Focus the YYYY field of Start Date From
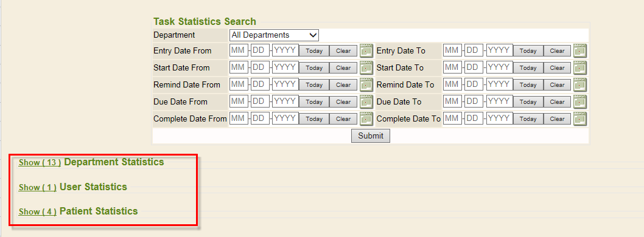The height and width of the screenshot is (237, 644). pyautogui.click(x=285, y=67)
